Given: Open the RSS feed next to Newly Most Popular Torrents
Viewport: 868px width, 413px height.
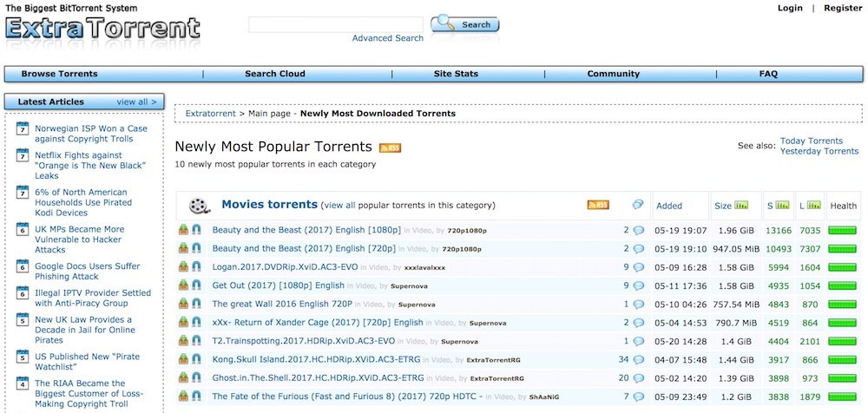Looking at the screenshot, I should click(x=390, y=147).
